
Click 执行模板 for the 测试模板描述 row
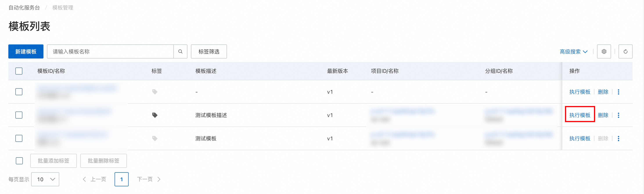[x=580, y=115]
